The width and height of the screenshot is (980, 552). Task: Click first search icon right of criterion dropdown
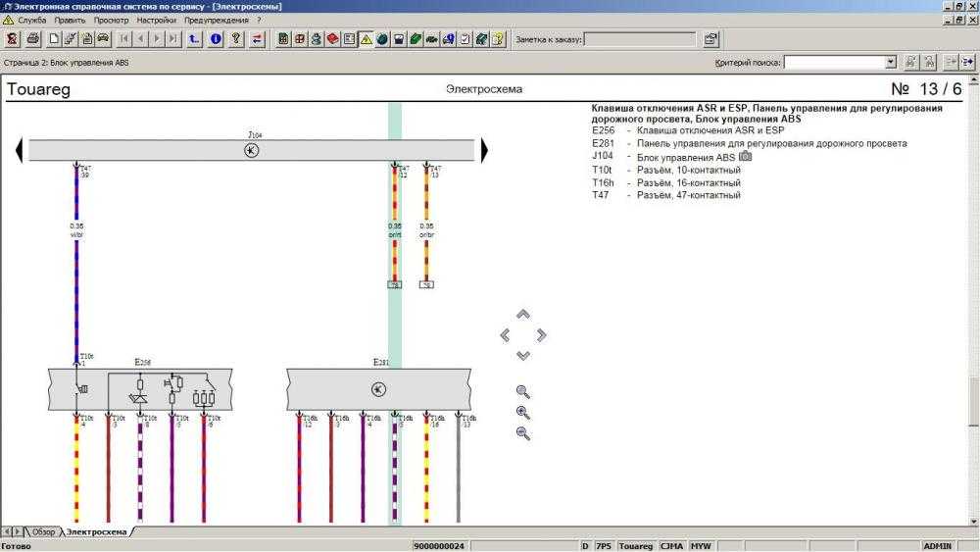click(911, 62)
